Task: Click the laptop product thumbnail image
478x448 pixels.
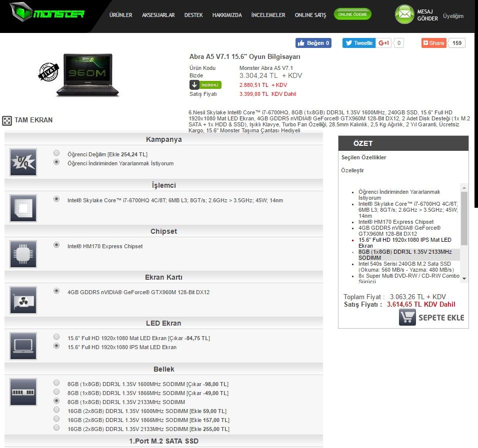Action: [88, 74]
